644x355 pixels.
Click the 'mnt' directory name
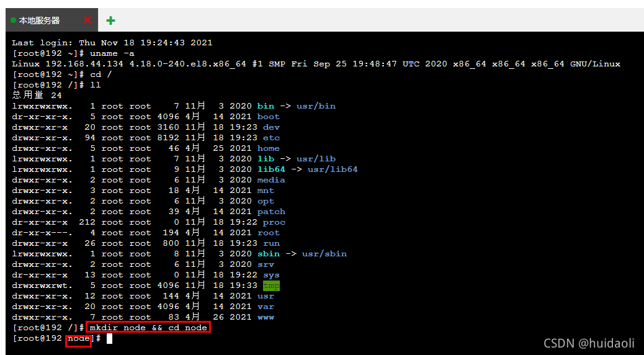266,191
